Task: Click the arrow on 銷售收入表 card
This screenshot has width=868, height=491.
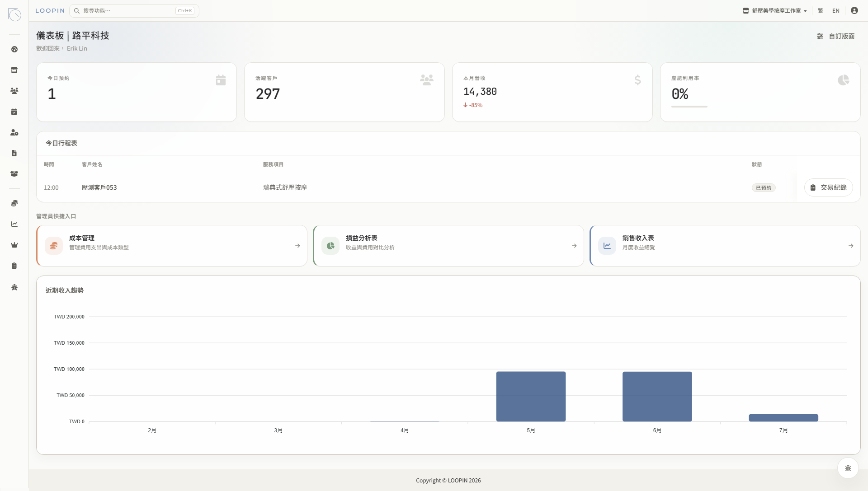Action: 851,246
